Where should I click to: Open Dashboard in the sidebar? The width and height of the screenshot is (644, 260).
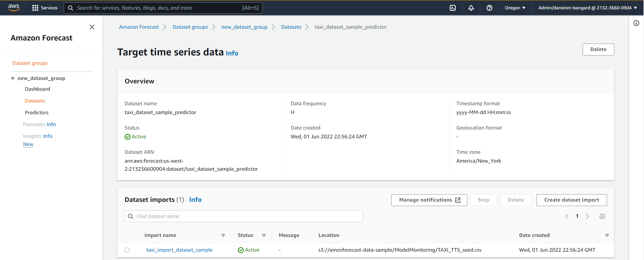click(x=38, y=89)
